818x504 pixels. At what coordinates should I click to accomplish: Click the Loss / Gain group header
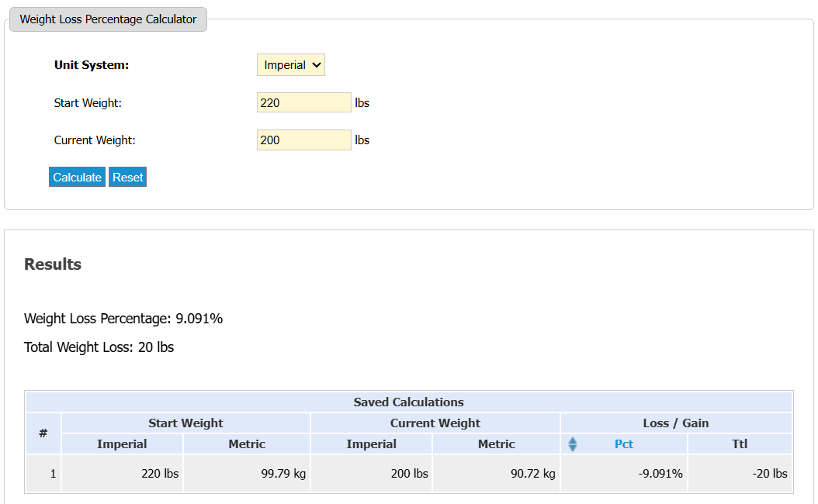(676, 423)
